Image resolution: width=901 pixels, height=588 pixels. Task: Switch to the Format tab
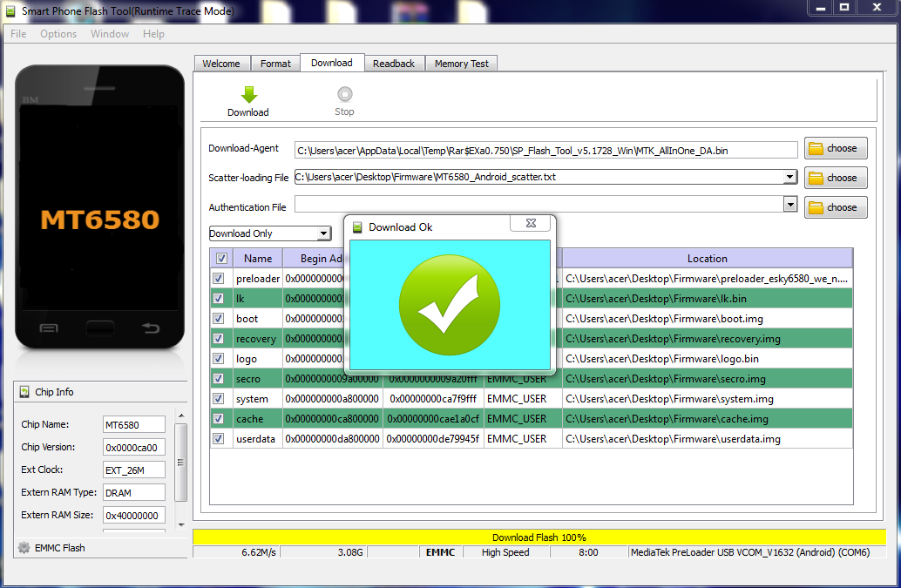275,64
